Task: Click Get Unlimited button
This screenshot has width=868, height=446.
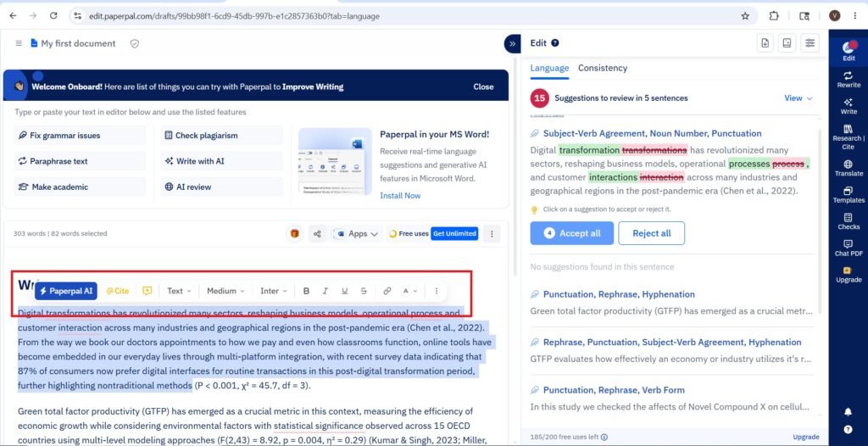Action: [454, 234]
